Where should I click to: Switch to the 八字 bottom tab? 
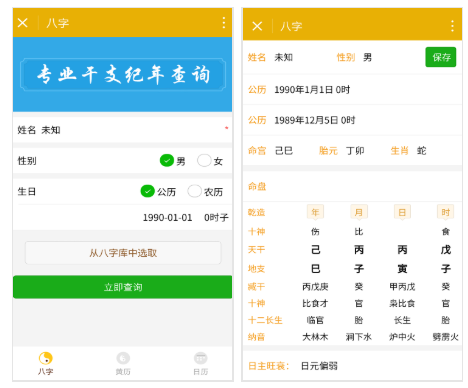click(x=46, y=364)
